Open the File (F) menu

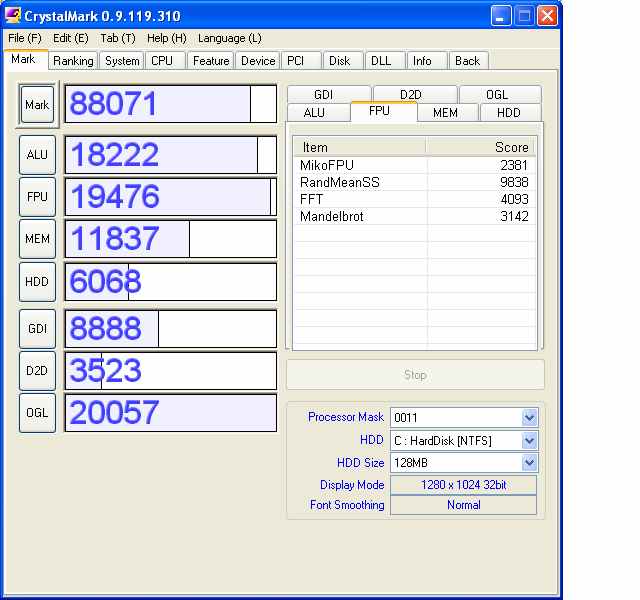(x=24, y=38)
